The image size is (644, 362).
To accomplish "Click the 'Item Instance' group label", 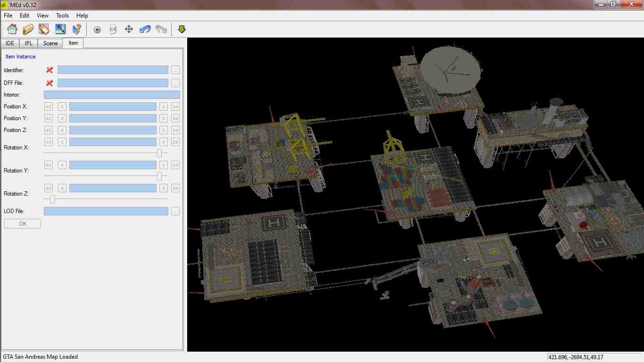I will pyautogui.click(x=20, y=57).
